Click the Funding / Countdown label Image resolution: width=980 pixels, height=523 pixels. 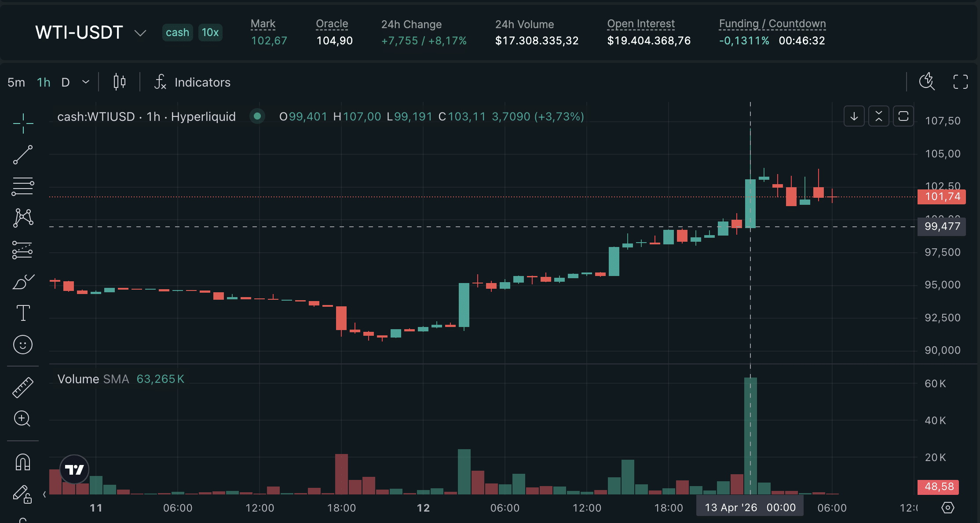(x=772, y=24)
